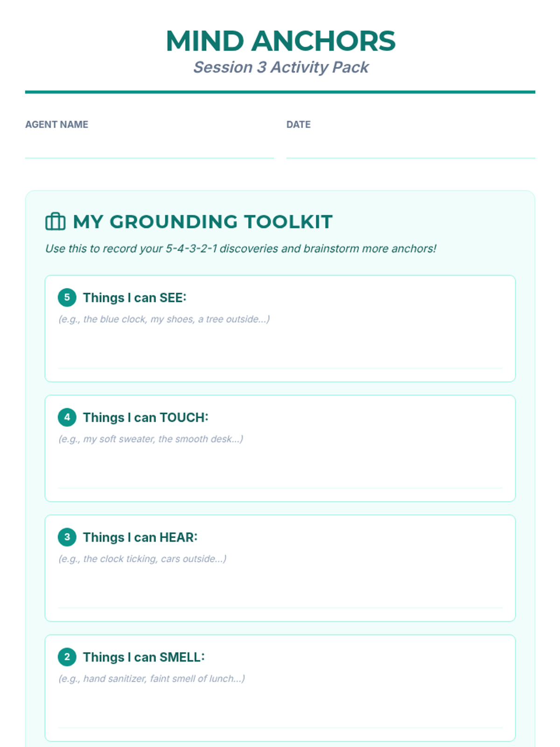Click the Things I can HEAR heading

(x=140, y=537)
